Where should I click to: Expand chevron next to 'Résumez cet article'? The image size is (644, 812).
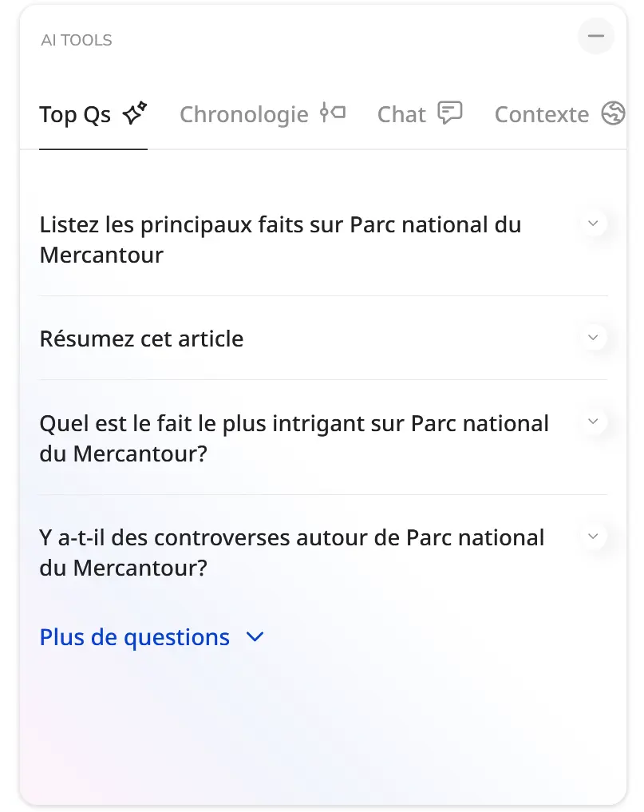(x=593, y=338)
